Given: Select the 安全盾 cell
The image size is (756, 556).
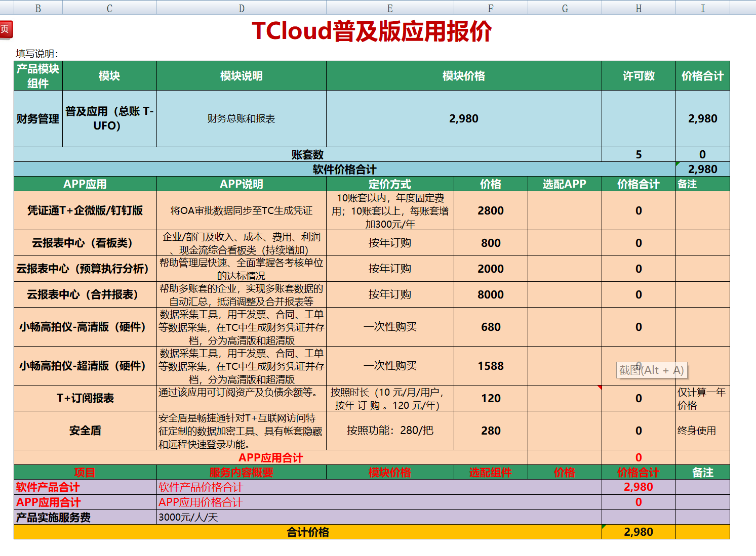Looking at the screenshot, I should coord(85,431).
